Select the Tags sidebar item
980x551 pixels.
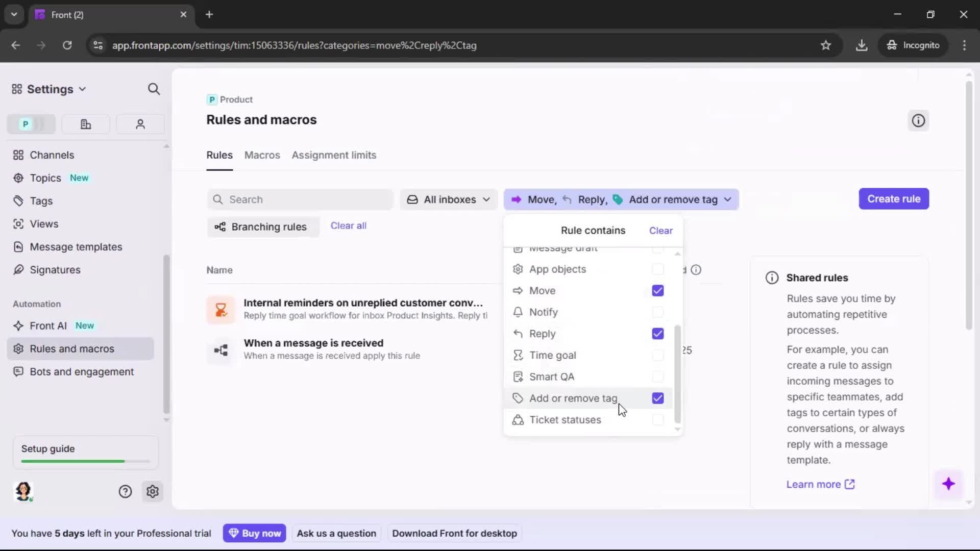coord(41,201)
